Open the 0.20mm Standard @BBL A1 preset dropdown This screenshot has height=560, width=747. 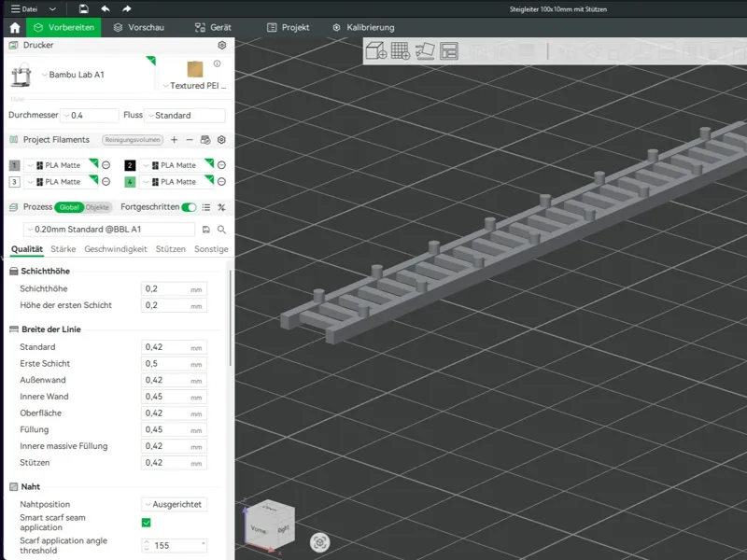click(109, 230)
